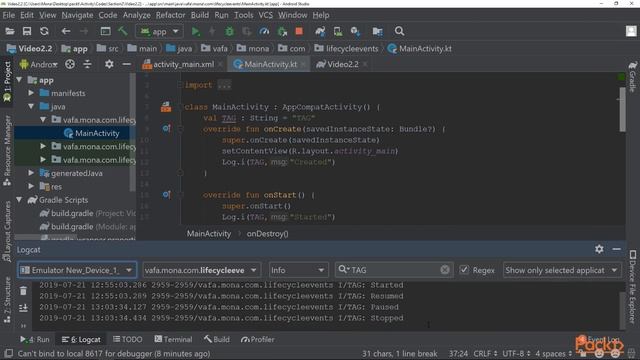This screenshot has height=360, width=640.
Task: Synchronize project with refresh icon
Action: pyautogui.click(x=44, y=31)
